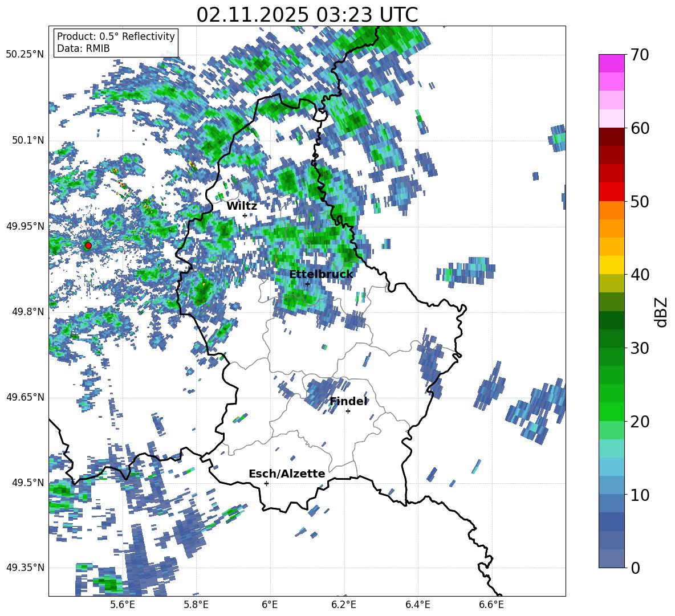
Task: Click the 6.2°E longitude label
Action: 344,605
